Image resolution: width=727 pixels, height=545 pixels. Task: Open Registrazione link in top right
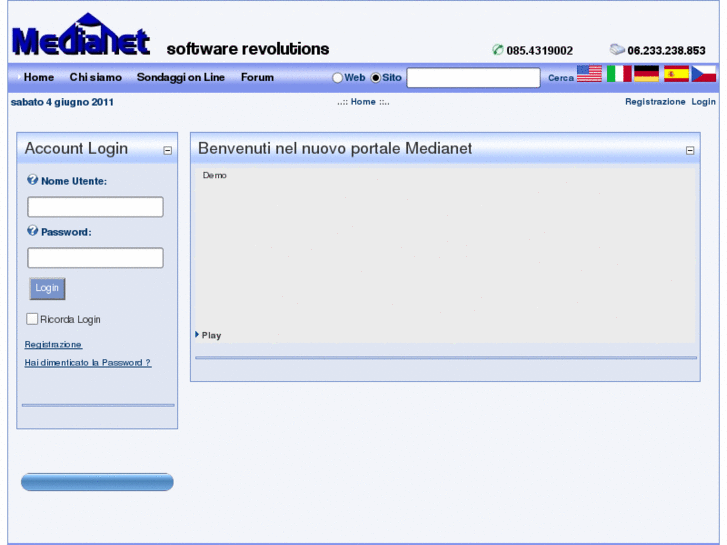pos(655,102)
